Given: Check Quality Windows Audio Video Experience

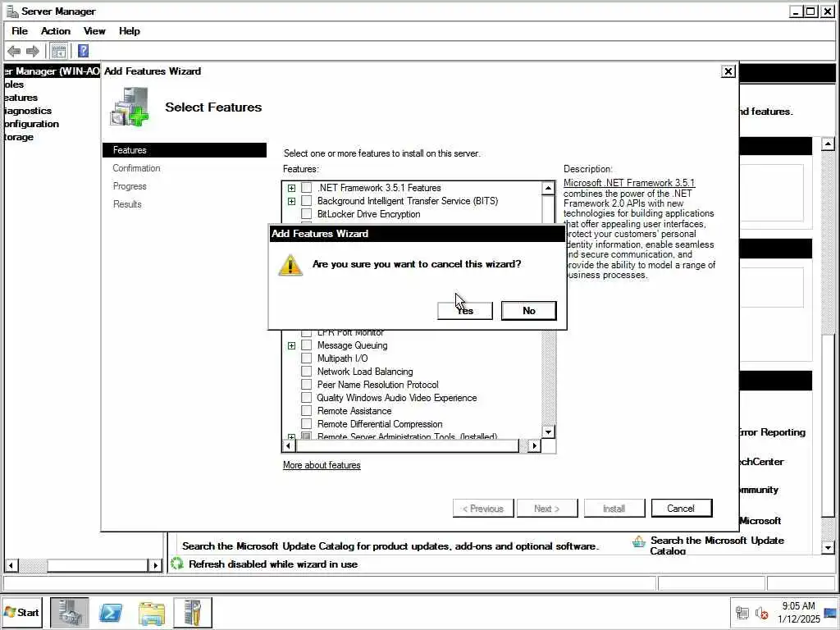Looking at the screenshot, I should pos(307,398).
